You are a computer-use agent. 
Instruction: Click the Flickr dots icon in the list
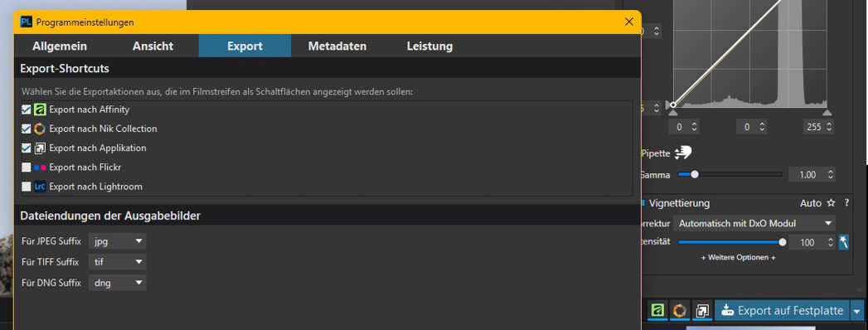pos(39,167)
